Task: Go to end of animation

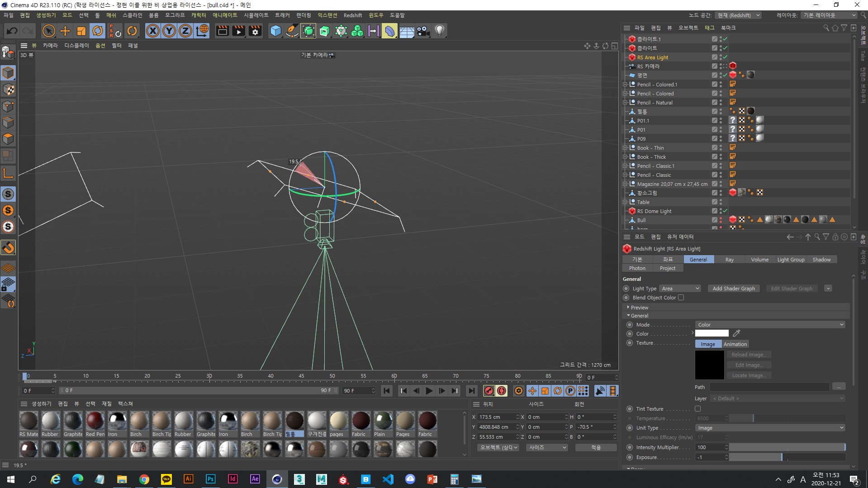Action: [472, 391]
